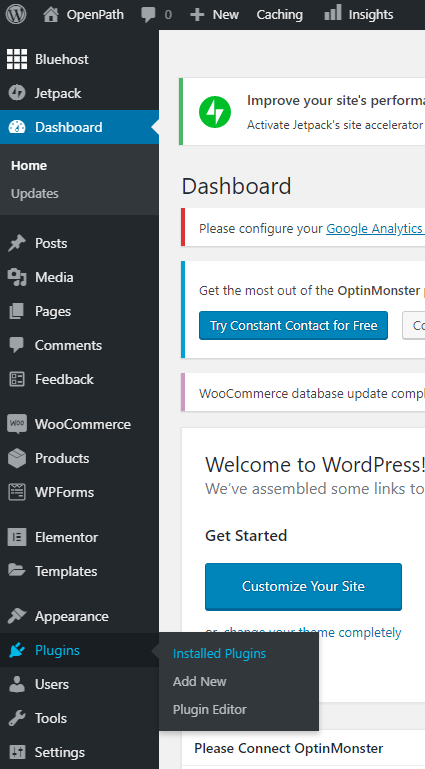This screenshot has height=769, width=425.
Task: Click the OpenPath home icon
Action: coord(50,15)
